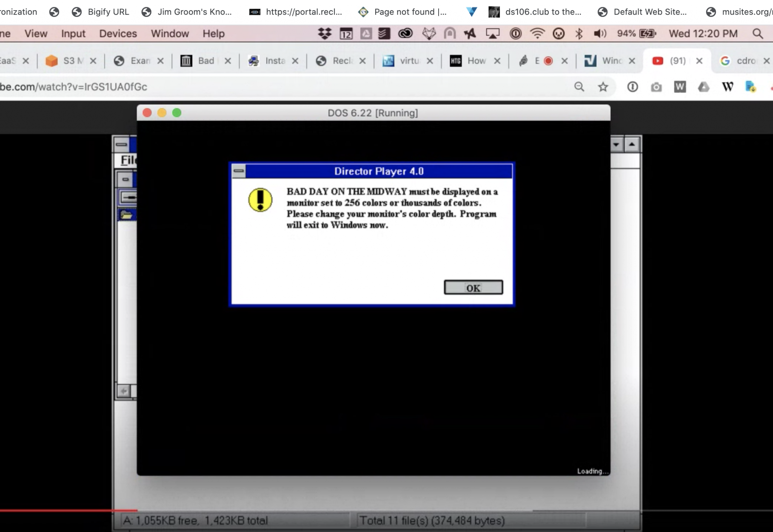Click the Creative Cloud menu bar icon
The image size is (773, 532).
[x=405, y=34]
